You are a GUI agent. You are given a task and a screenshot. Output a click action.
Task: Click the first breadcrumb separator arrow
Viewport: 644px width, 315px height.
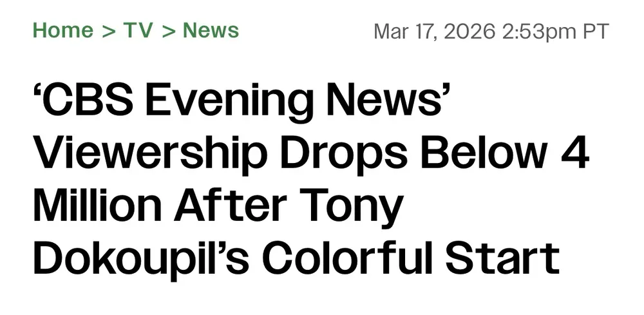point(108,30)
